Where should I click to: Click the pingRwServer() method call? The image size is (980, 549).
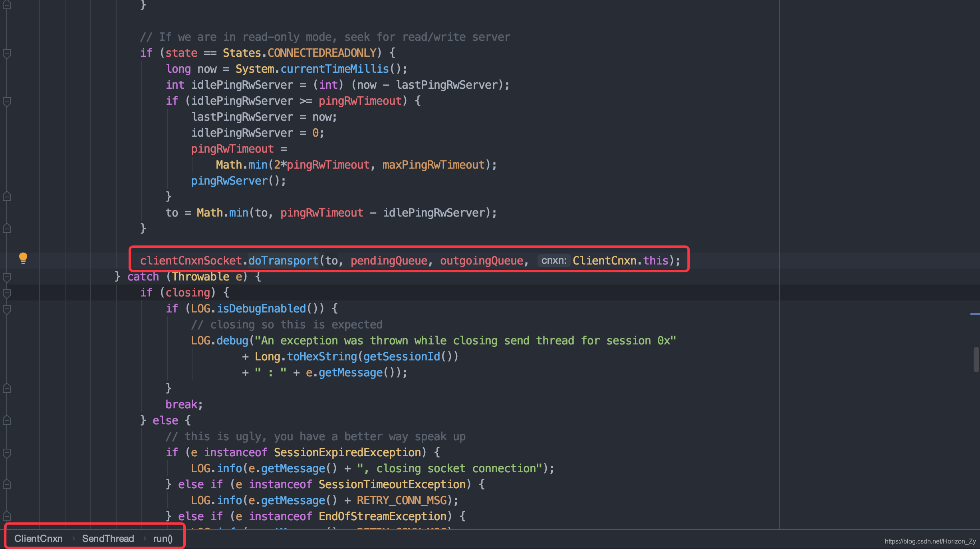pos(229,181)
